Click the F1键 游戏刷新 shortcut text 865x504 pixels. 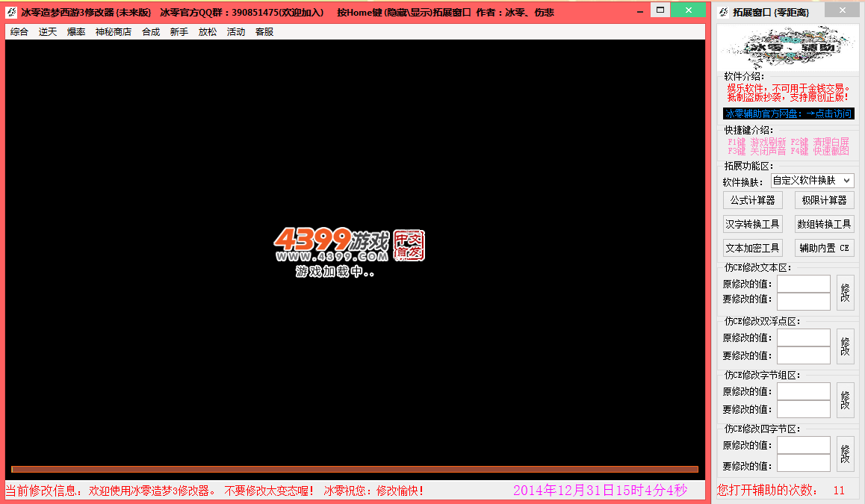click(757, 143)
